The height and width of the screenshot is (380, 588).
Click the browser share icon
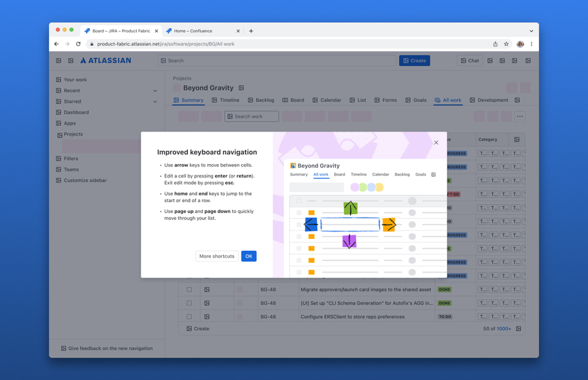(496, 44)
